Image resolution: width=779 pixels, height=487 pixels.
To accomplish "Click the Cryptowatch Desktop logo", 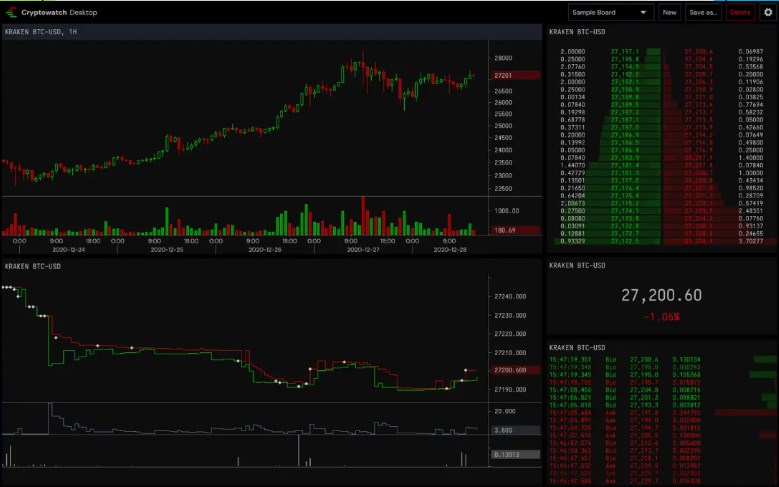I will click(52, 12).
